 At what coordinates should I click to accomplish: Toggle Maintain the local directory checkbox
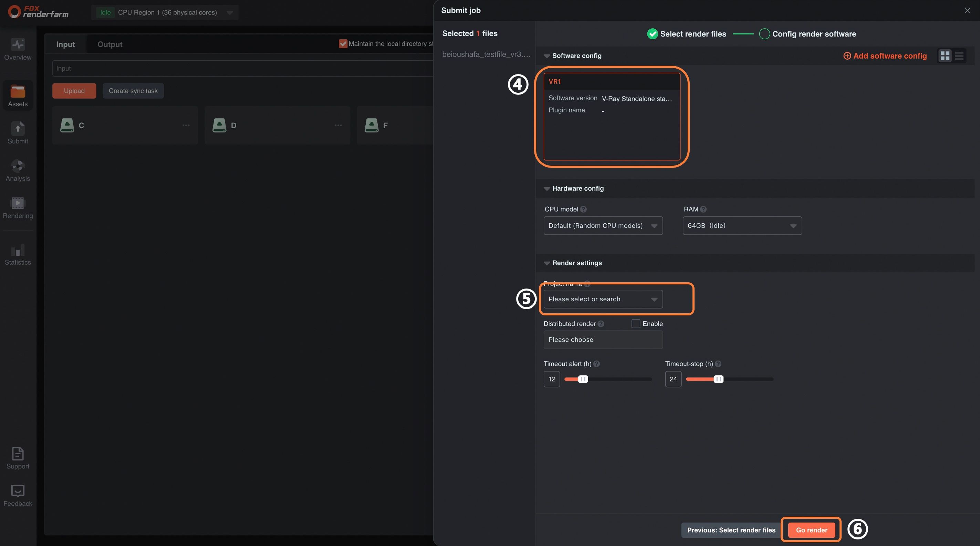343,44
